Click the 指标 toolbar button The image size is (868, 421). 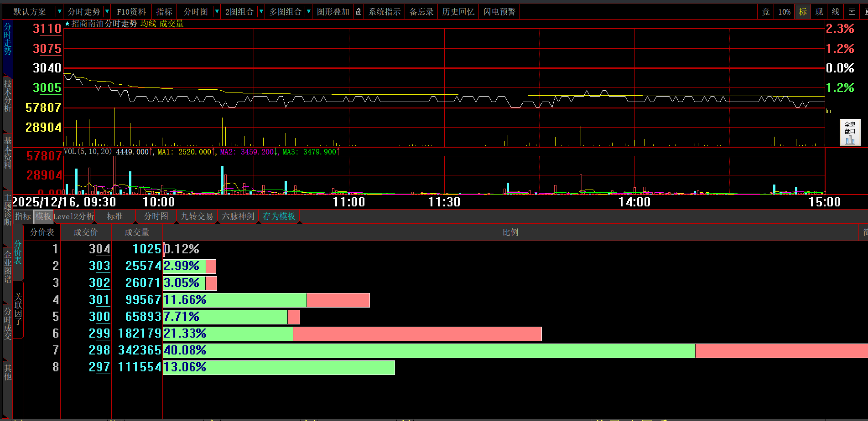164,12
